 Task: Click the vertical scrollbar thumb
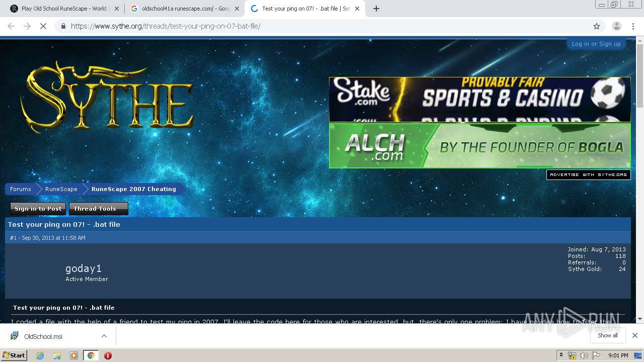click(640, 75)
